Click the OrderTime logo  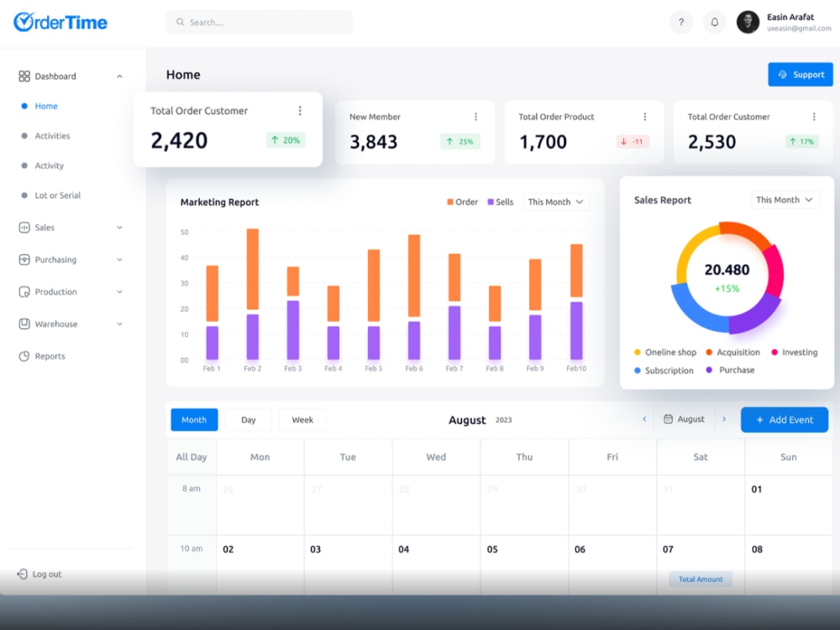pyautogui.click(x=60, y=22)
